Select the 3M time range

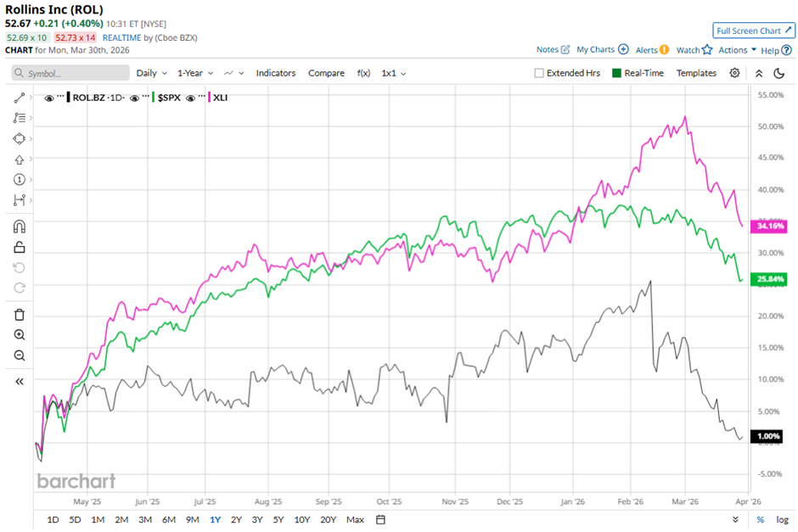click(x=145, y=520)
